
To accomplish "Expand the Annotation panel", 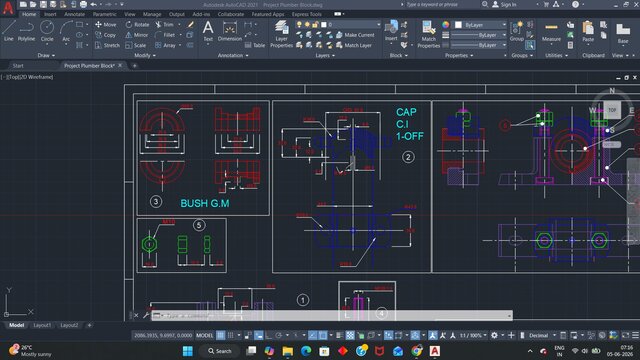I will coord(233,55).
